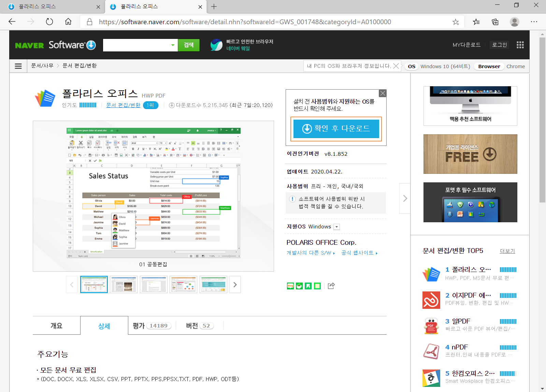The image size is (546, 392).
Task: Open the 평가 14189 tab
Action: [152, 326]
